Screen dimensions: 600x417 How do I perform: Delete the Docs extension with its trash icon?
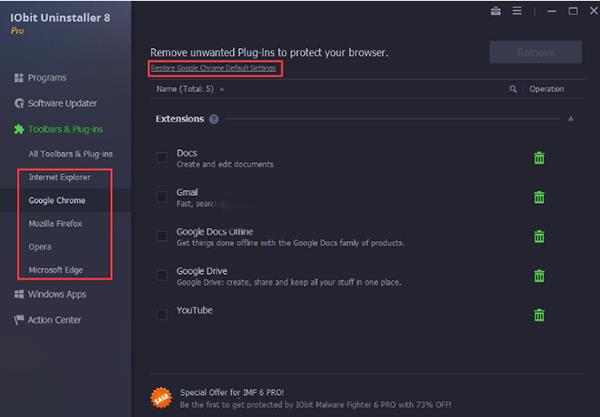click(x=539, y=158)
